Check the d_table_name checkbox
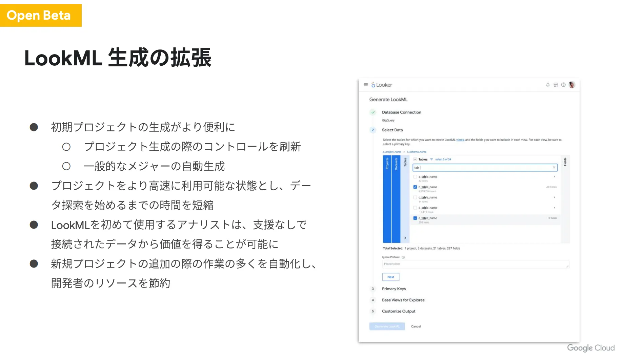This screenshot has height=361, width=644. pos(415,208)
